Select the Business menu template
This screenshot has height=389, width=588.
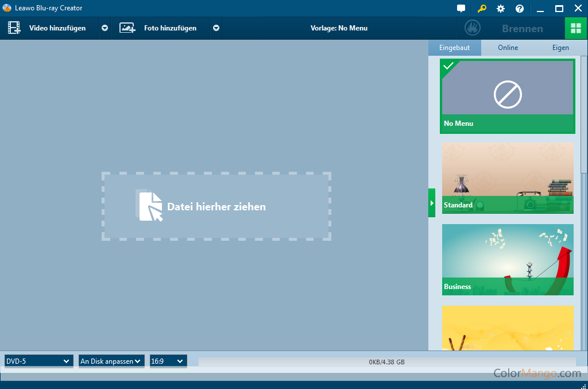[x=508, y=260]
